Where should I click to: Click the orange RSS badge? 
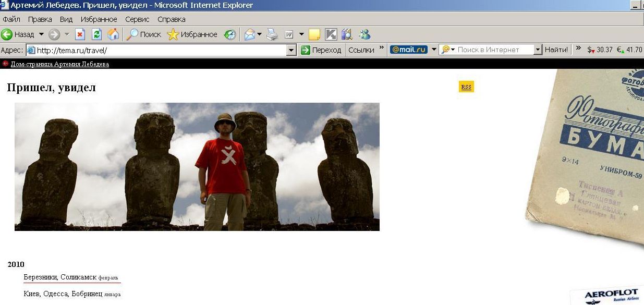(x=466, y=87)
